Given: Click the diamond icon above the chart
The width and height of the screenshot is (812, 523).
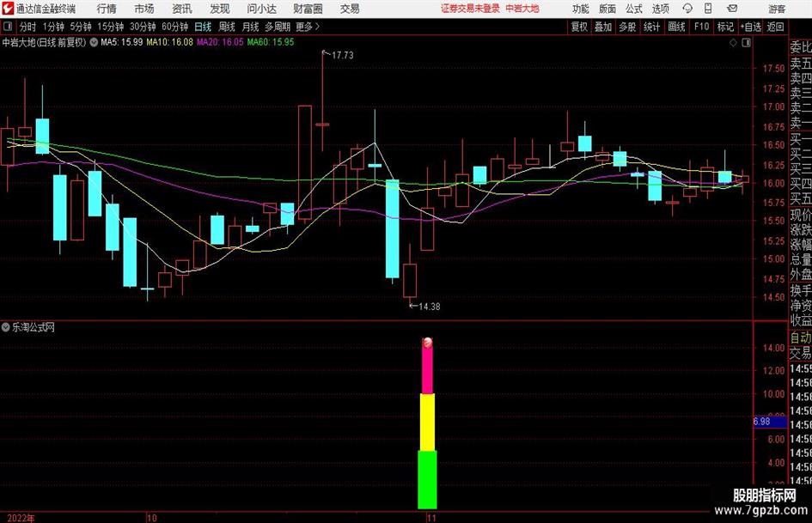Looking at the screenshot, I should [x=733, y=43].
